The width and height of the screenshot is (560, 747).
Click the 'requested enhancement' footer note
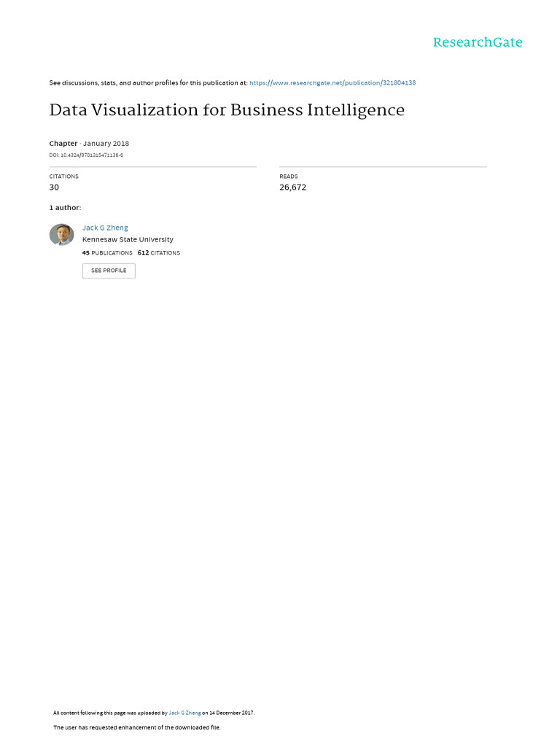click(137, 727)
